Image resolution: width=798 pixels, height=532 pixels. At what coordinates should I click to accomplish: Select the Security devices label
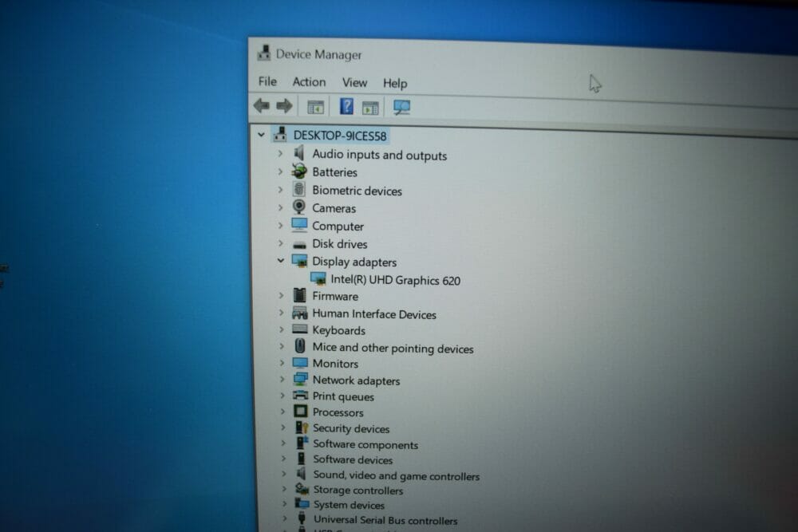(x=351, y=429)
